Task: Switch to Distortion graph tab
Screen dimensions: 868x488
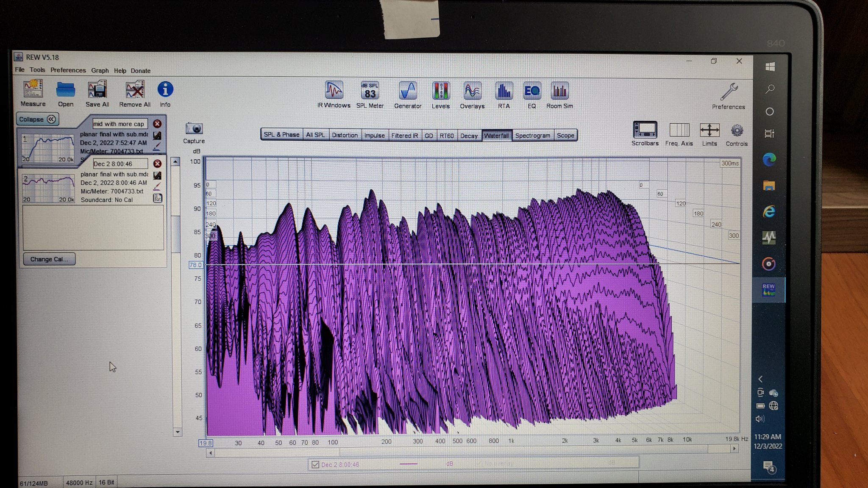Action: (345, 135)
